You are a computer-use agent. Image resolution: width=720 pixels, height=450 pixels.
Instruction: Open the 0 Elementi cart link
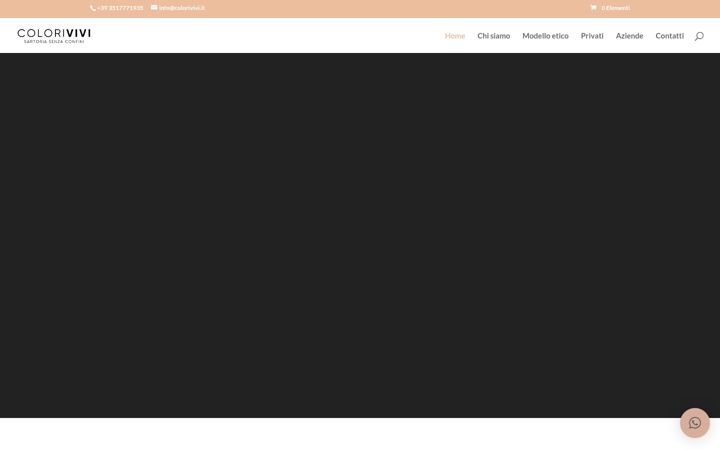616,8
